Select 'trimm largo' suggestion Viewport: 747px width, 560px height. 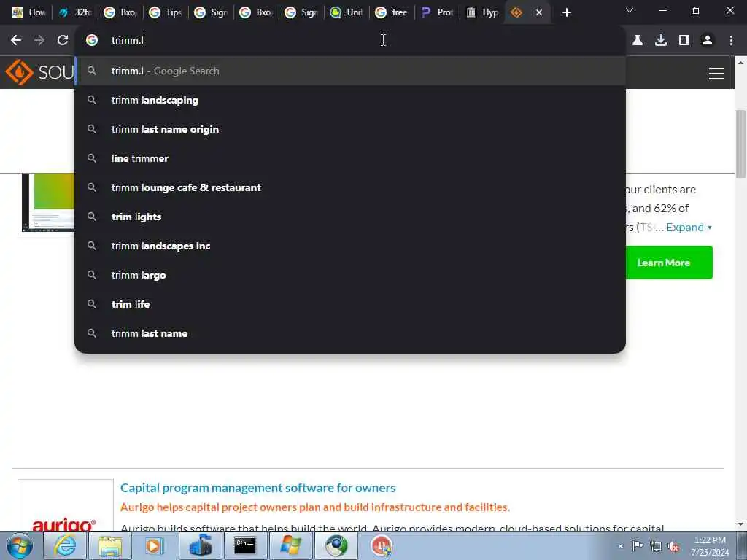click(x=350, y=275)
